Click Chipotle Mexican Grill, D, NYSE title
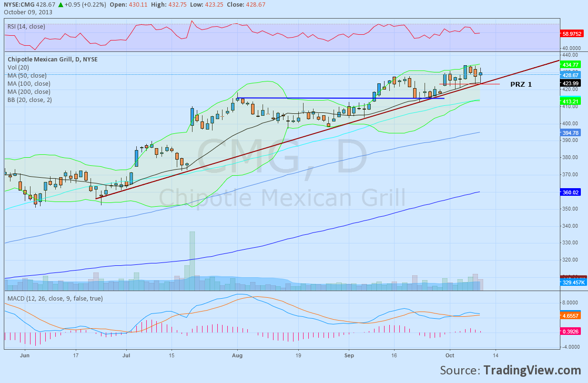This screenshot has width=588, height=383. 53,60
